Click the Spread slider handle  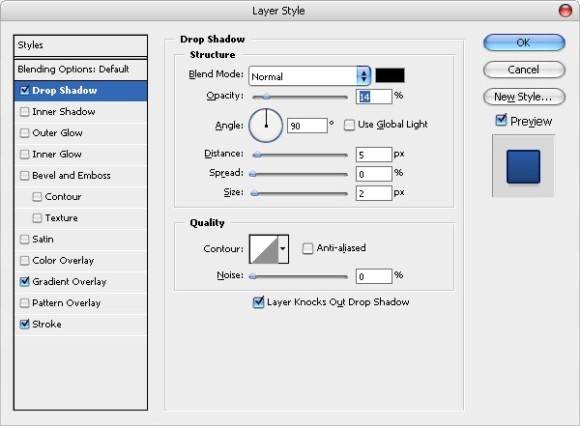click(253, 174)
